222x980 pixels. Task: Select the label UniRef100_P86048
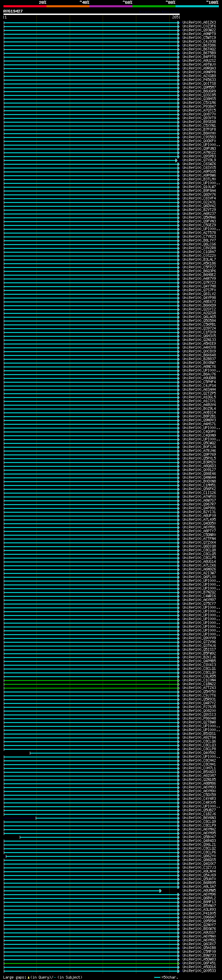(x=199, y=718)
